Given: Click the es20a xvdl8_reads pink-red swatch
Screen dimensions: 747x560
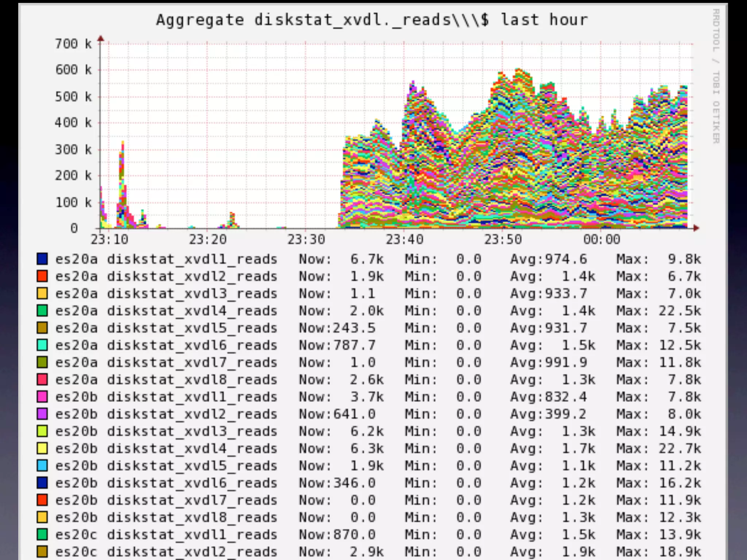Looking at the screenshot, I should (42, 379).
